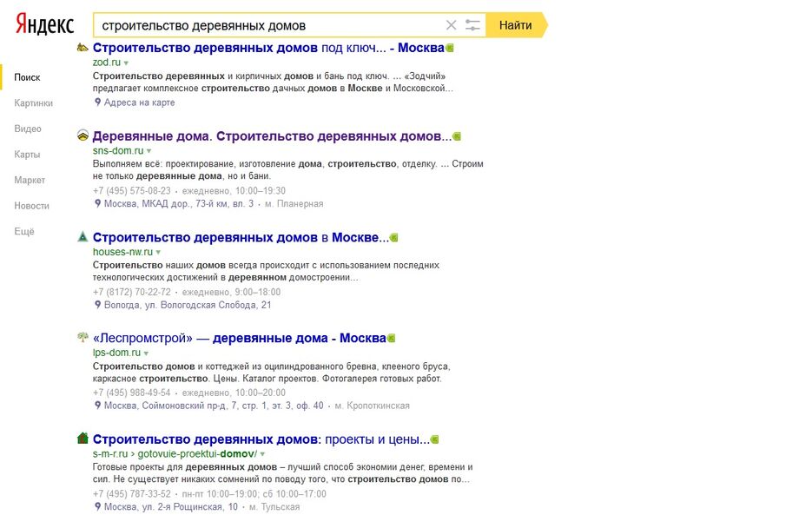Viewport: 812px width, 515px height.
Task: Click phone number +7 (8172) 70-22-72
Action: (131, 292)
